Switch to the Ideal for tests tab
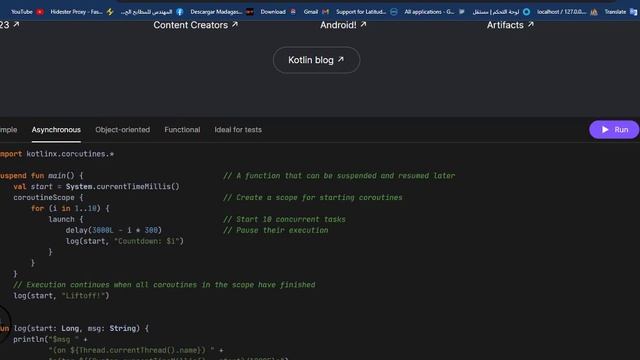The width and height of the screenshot is (640, 360). 238,130
